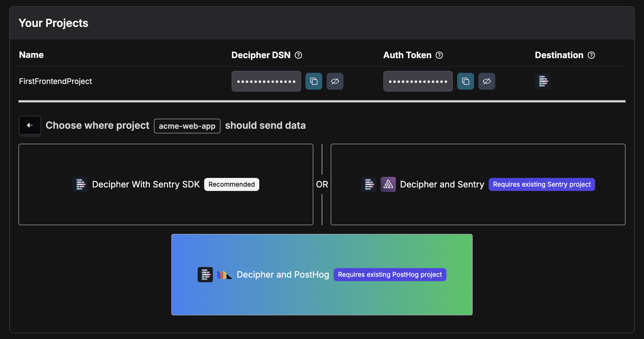644x339 pixels.
Task: Select the FirstFrontendProject row name
Action: pyautogui.click(x=55, y=81)
